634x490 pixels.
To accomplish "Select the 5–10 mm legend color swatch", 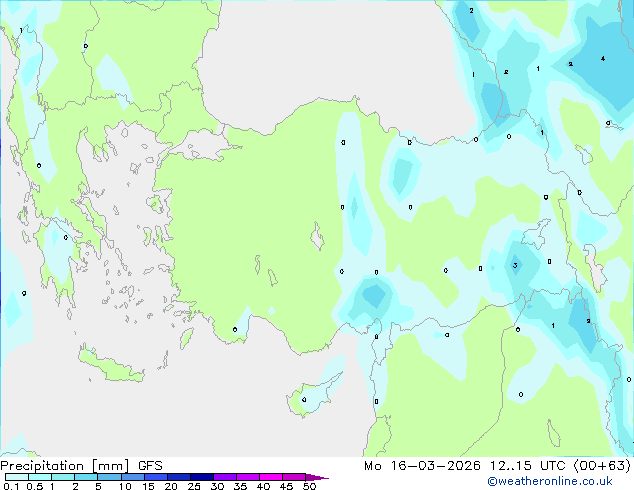I will pos(109,477).
